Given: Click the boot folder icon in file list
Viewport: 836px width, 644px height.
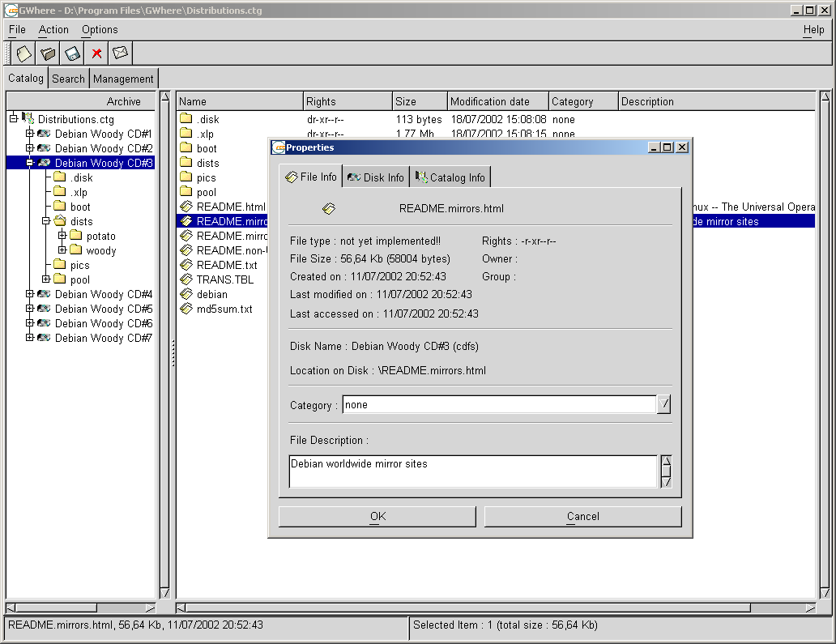Looking at the screenshot, I should 186,147.
